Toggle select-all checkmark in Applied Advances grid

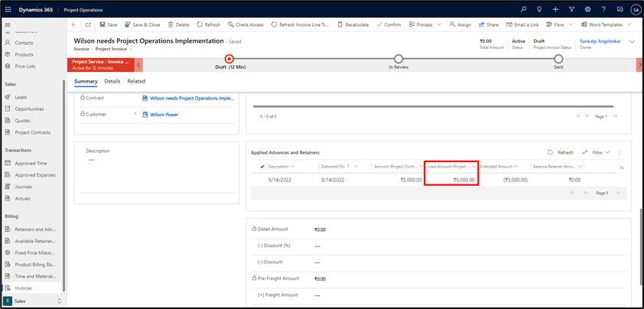(263, 166)
